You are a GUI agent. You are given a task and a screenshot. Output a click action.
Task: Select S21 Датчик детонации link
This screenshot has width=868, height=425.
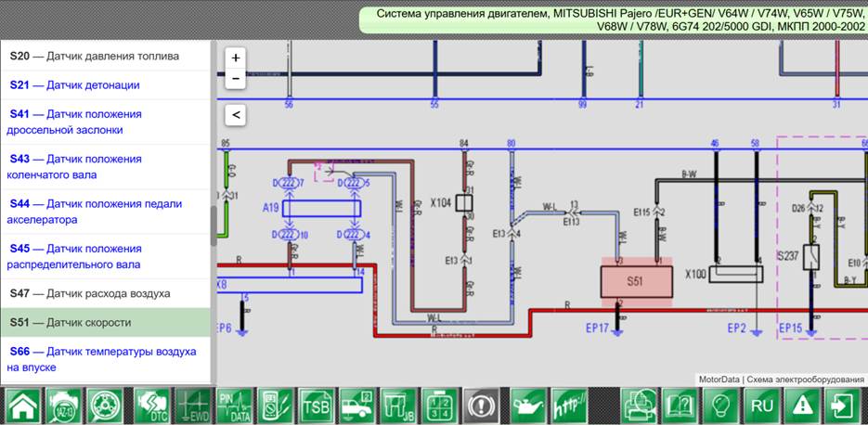[105, 84]
